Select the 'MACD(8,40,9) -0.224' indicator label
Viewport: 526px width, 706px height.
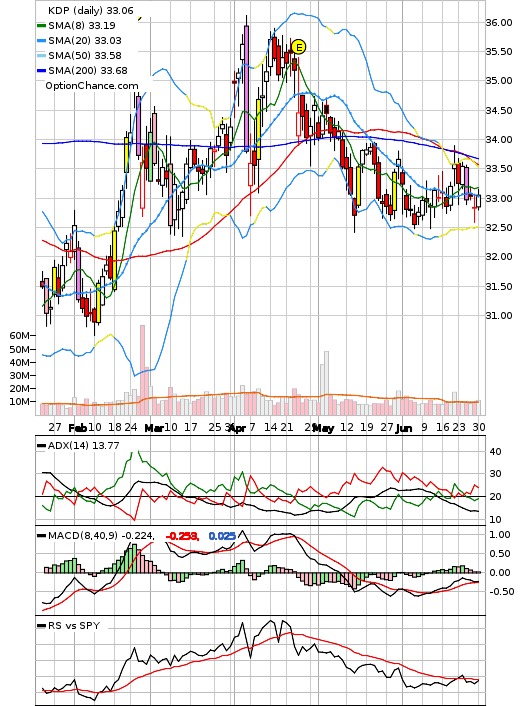101,536
